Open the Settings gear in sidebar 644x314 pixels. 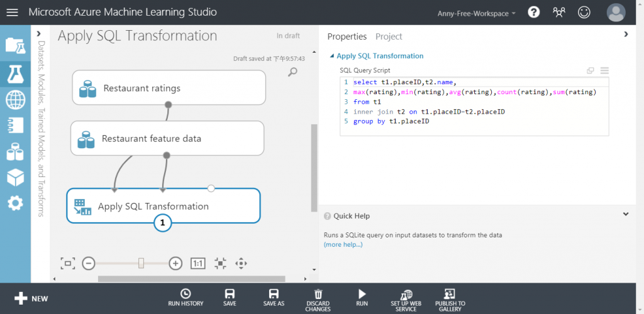click(15, 203)
